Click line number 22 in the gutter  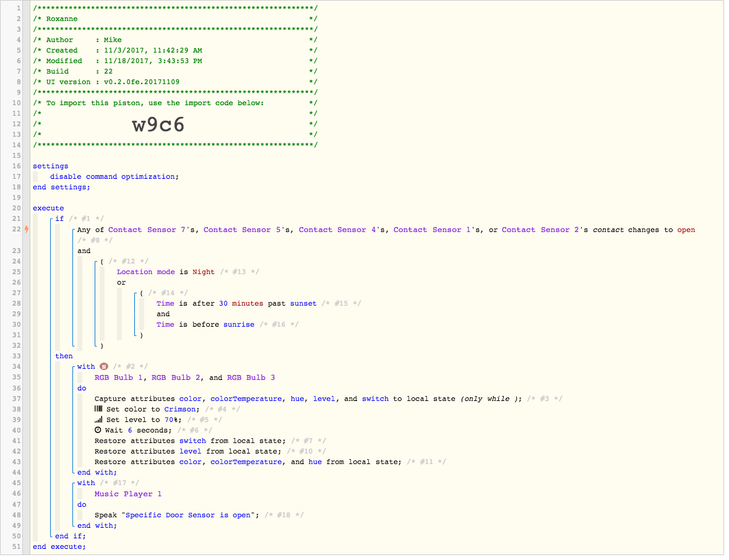(16, 229)
